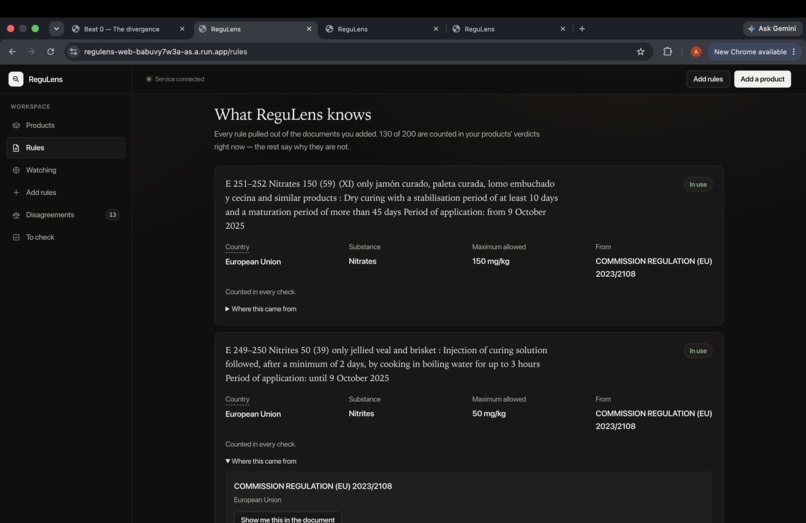Click Ask Gemini button
This screenshot has width=806, height=523.
point(773,29)
